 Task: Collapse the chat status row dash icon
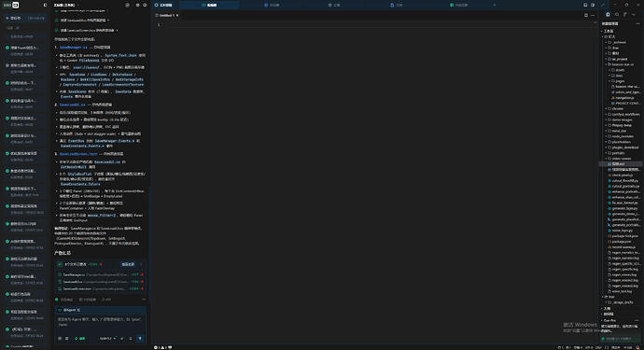click(x=144, y=300)
